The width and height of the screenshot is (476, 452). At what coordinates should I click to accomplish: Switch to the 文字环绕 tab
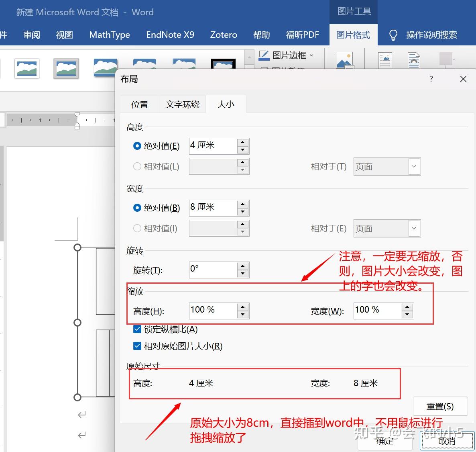(183, 104)
